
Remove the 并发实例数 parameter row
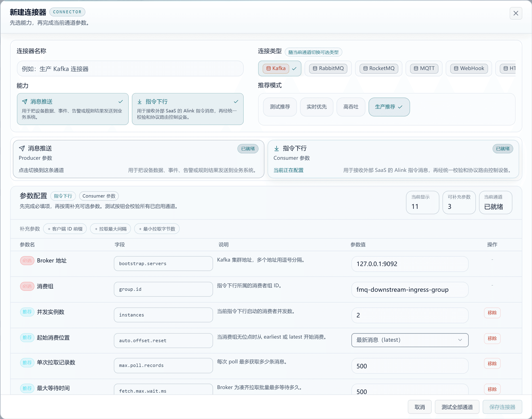(492, 313)
